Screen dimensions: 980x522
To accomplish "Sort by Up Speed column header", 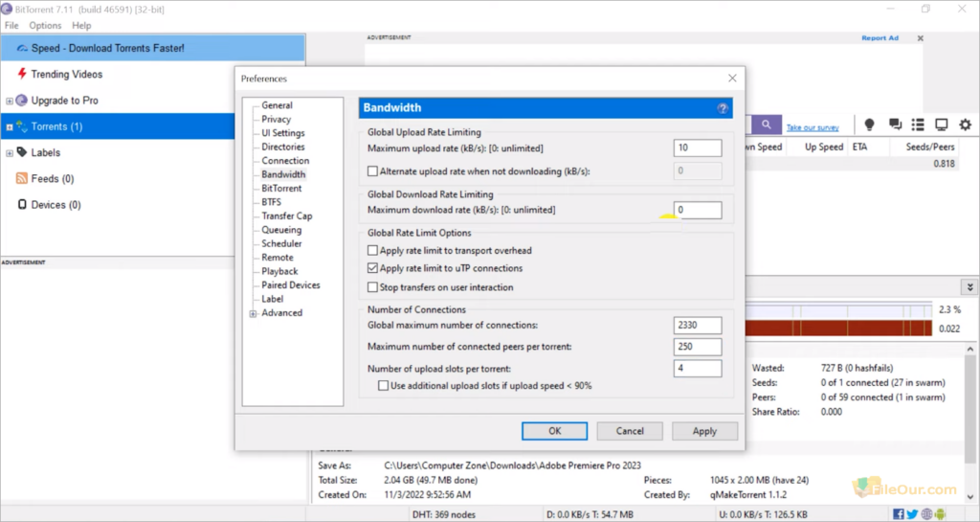I will [824, 147].
